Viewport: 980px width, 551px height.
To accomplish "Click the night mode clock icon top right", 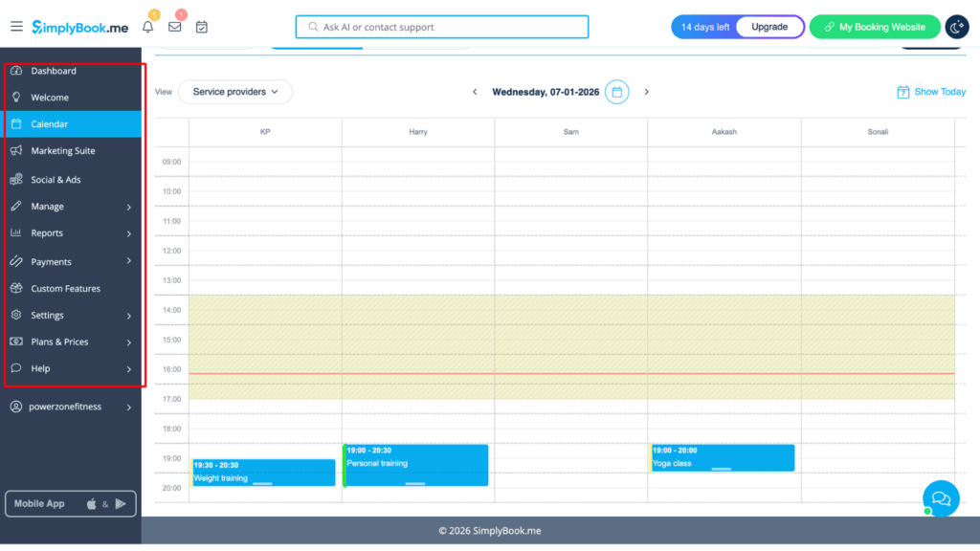I will click(x=957, y=27).
